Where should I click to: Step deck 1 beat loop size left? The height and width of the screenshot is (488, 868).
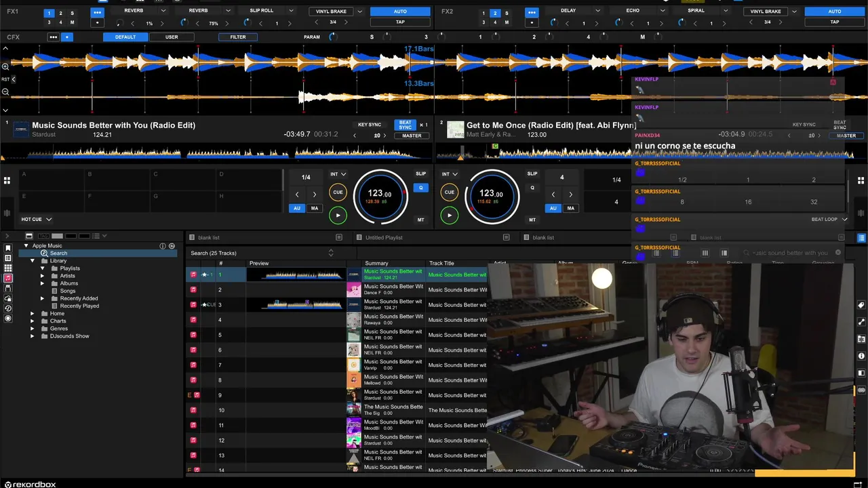coord(296,194)
